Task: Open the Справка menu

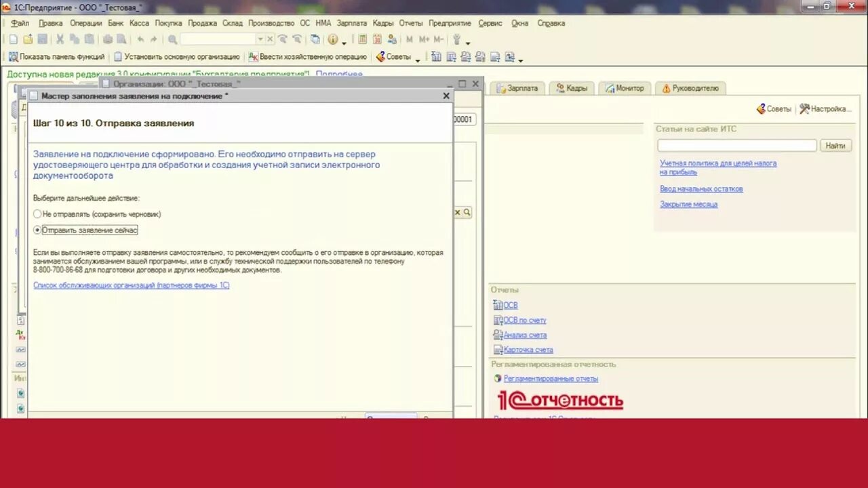Action: (551, 23)
